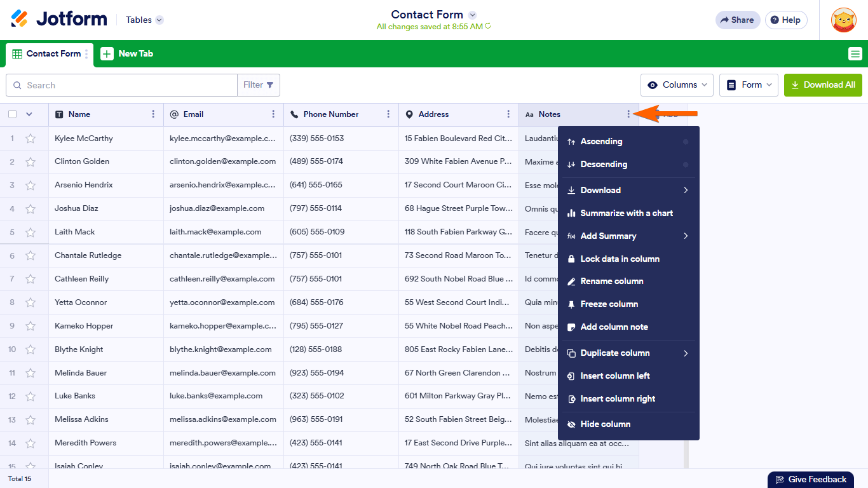Focus the Search input field
868x488 pixels.
coord(121,85)
